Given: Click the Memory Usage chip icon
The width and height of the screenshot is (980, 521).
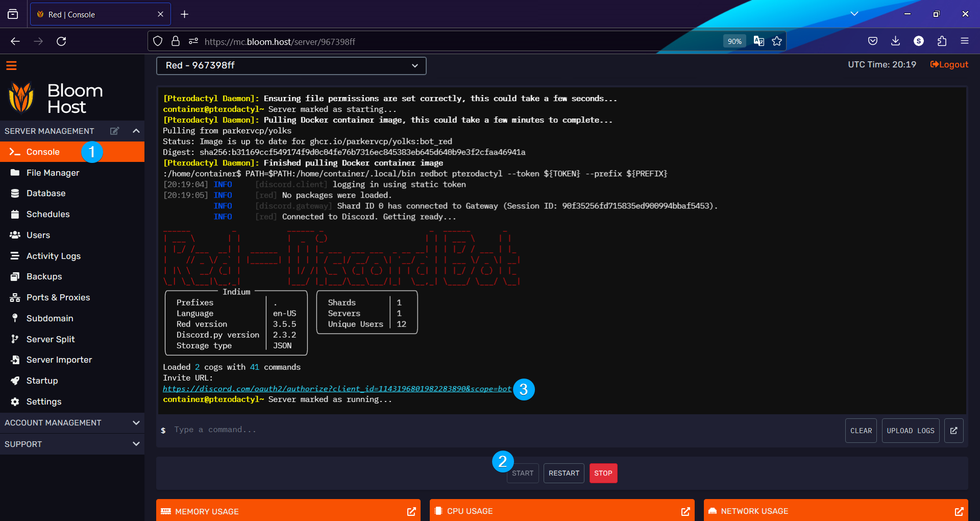Looking at the screenshot, I should pyautogui.click(x=166, y=511).
